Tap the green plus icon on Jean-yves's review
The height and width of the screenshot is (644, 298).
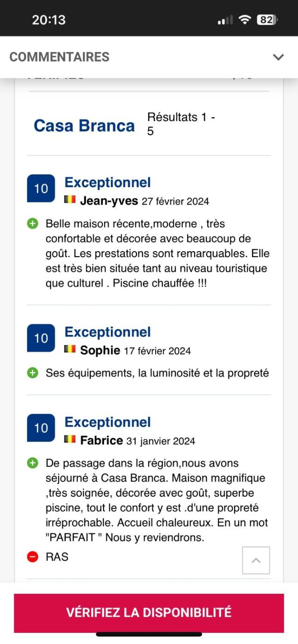coord(32,224)
